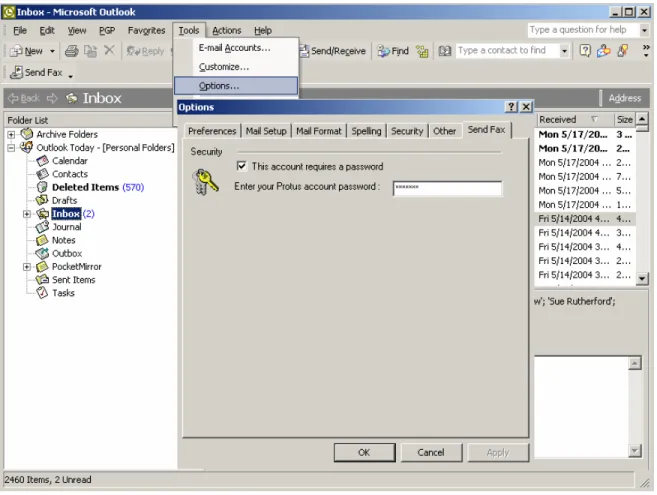Click the Delete X toolbar icon
The image size is (657, 495).
tap(109, 51)
